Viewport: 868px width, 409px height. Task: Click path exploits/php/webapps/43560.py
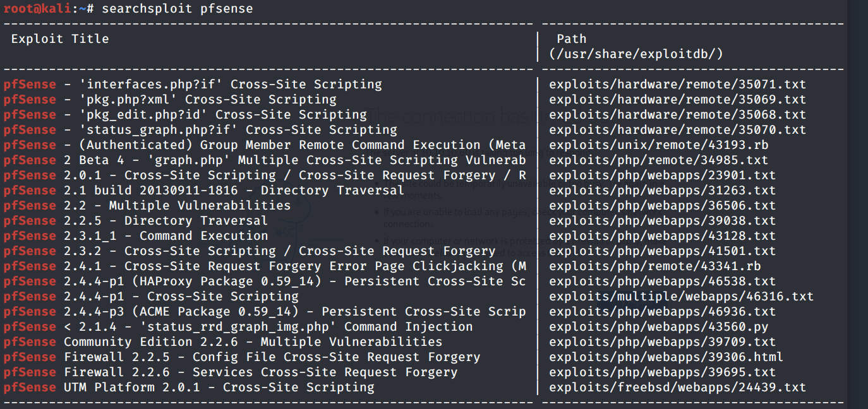[x=658, y=327]
